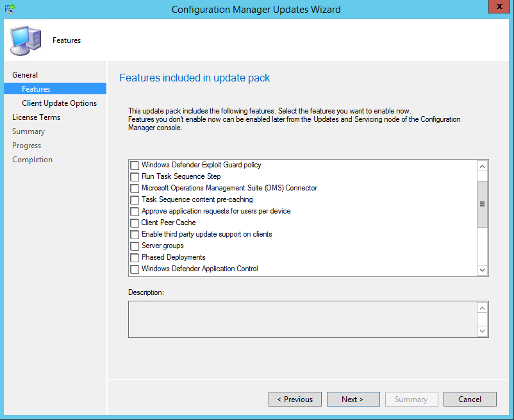
Task: Select the Summary step in sidebar
Action: point(28,131)
